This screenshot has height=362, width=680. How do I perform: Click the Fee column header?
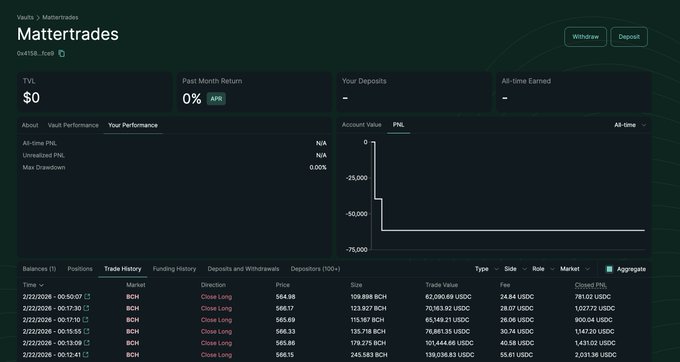point(505,285)
